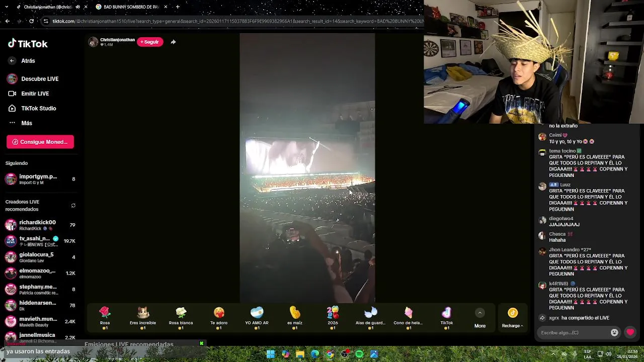Send the Rosa blanca gift
Screen dimensions: 644x362
181,318
